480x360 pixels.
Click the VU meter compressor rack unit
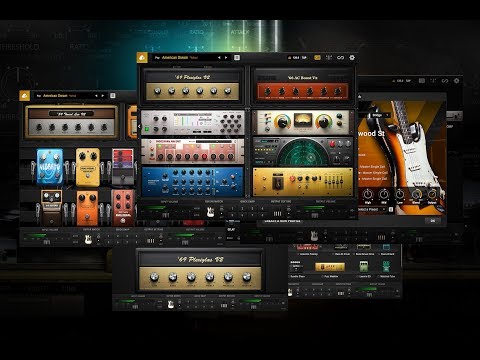click(303, 122)
